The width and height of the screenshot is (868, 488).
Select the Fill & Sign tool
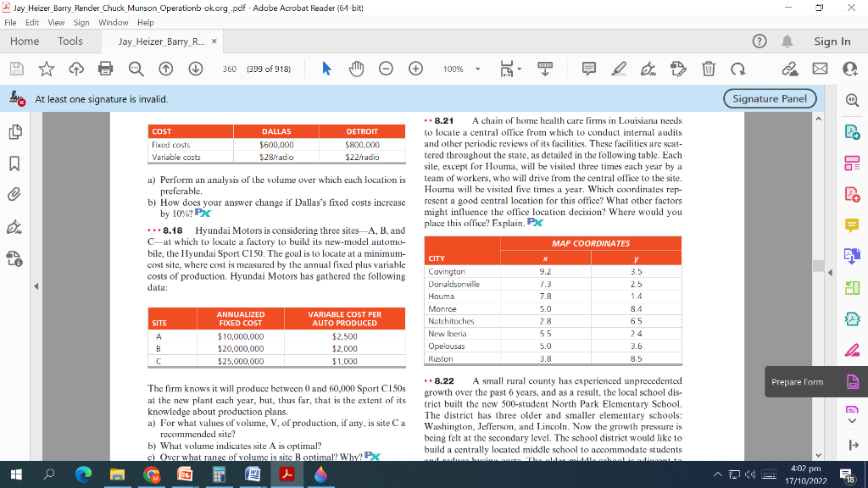pyautogui.click(x=649, y=69)
